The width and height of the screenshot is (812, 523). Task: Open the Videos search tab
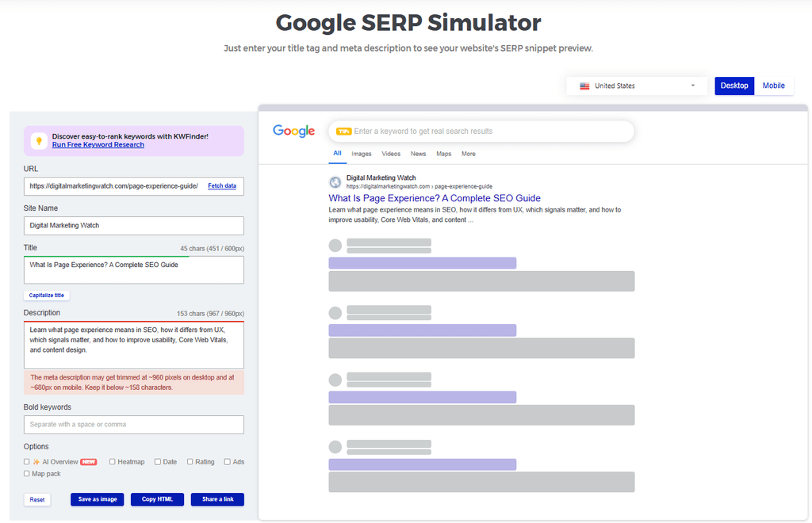pos(391,154)
